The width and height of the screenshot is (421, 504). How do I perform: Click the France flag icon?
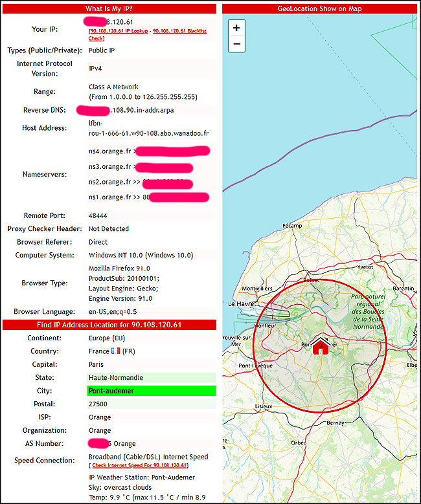click(x=115, y=351)
